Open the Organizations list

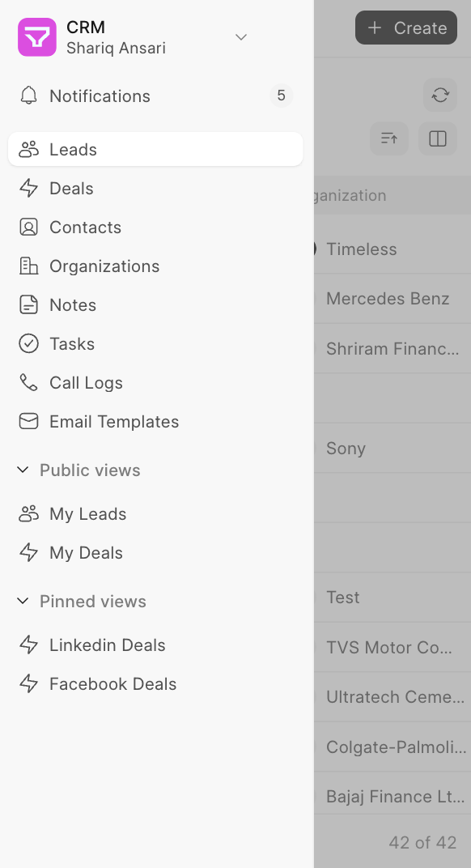104,266
